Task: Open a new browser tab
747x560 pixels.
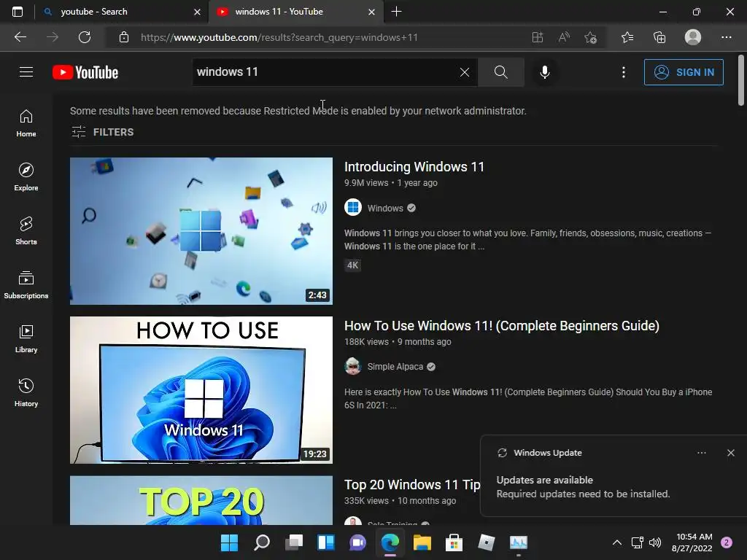Action: 396,12
